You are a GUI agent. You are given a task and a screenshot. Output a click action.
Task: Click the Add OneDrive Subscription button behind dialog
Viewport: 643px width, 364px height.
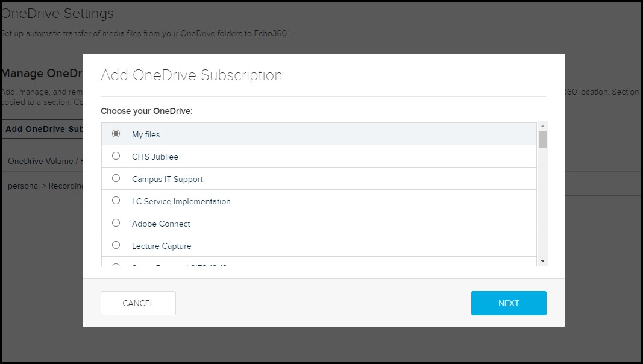click(x=43, y=129)
